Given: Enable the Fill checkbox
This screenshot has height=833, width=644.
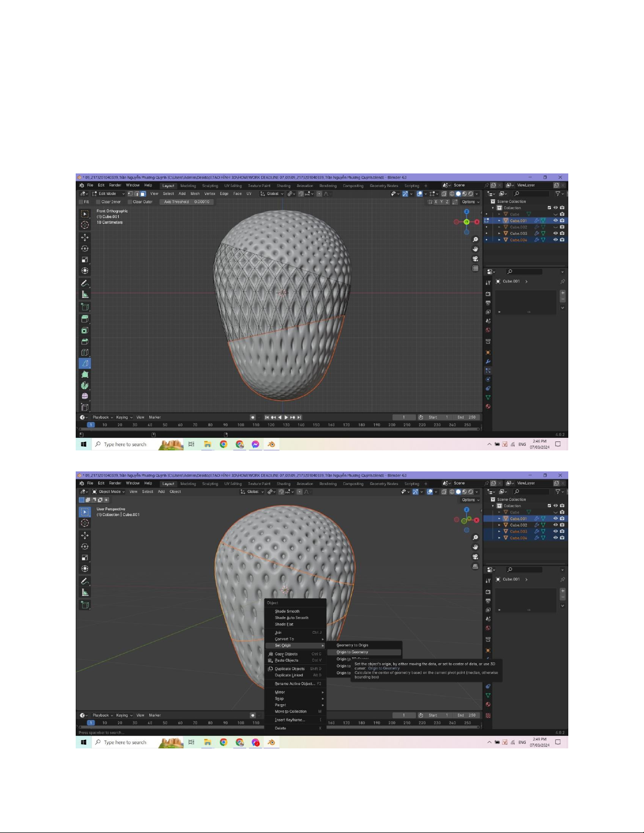Looking at the screenshot, I should click(x=81, y=202).
